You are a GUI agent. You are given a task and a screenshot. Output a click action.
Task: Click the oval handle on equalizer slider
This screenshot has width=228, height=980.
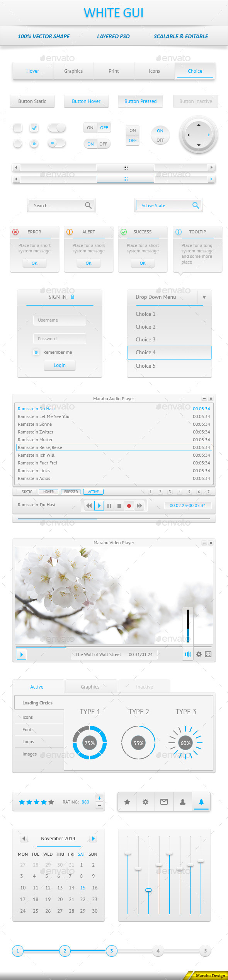148,890
